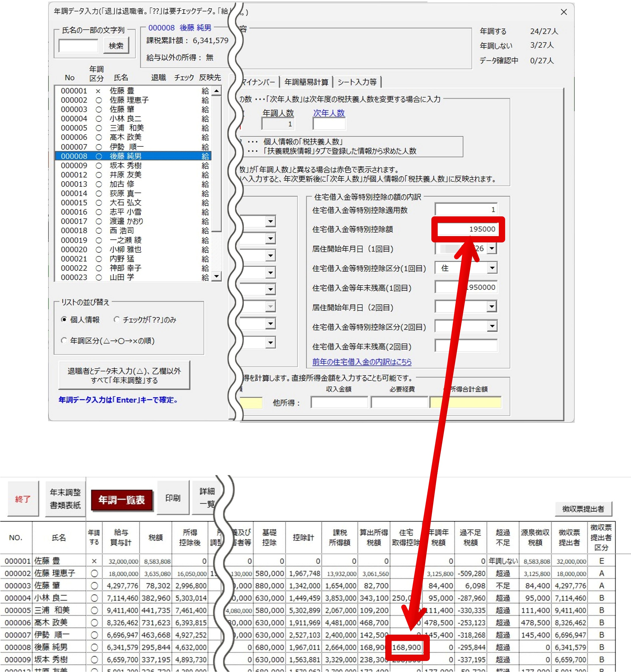The width and height of the screenshot is (631, 672).
Task: Open 居住開始年月日（2回目） dropdown
Action: point(492,307)
